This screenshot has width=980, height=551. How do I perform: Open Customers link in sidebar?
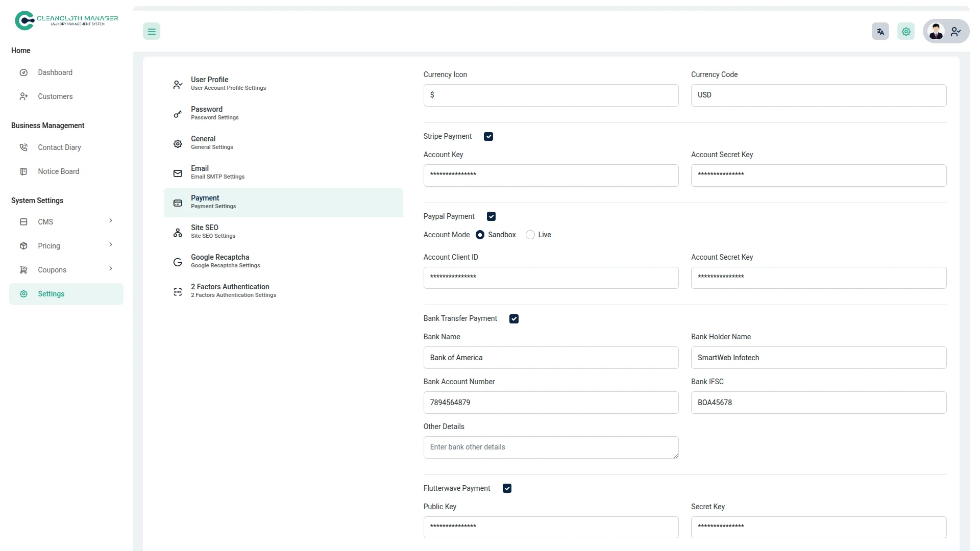coord(55,96)
